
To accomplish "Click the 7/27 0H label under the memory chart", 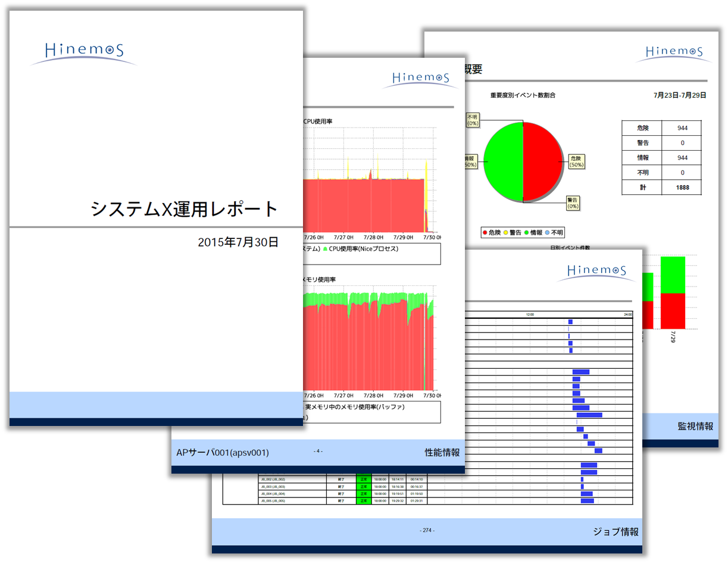I will [343, 395].
